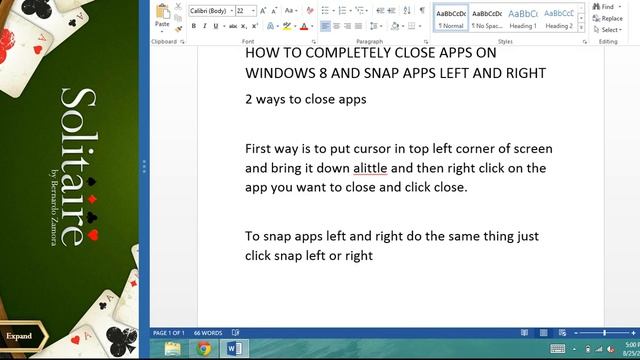Viewport: 640px width, 360px height.
Task: Decrease paragraph indent
Action: [x=380, y=11]
